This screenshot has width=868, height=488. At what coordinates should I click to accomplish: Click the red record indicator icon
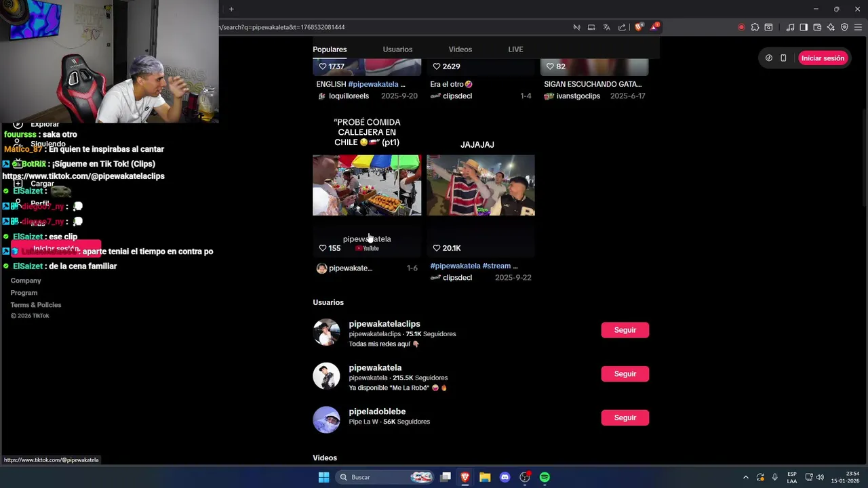point(741,27)
